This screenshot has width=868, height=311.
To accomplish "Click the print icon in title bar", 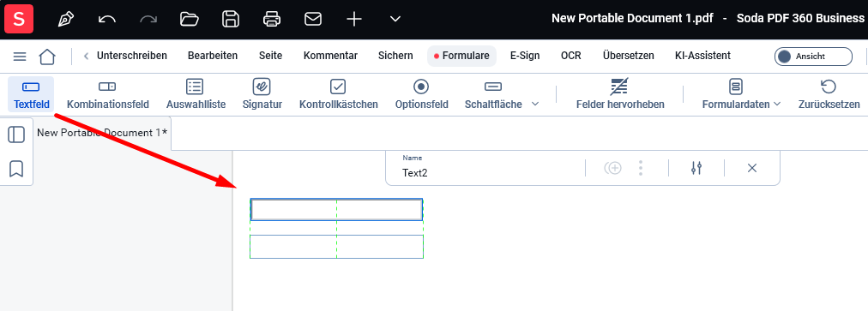I will click(x=271, y=20).
